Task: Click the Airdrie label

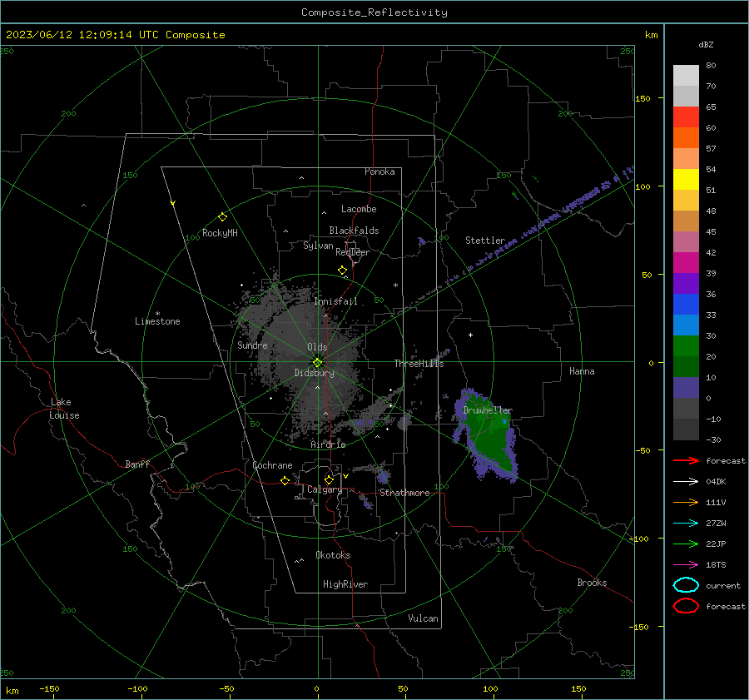Action: pyautogui.click(x=328, y=444)
